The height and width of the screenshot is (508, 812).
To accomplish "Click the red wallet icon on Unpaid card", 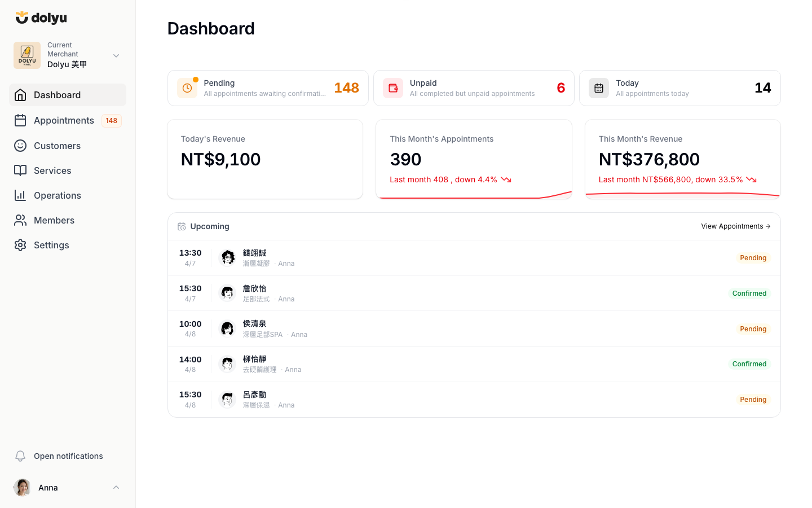I will pos(393,88).
